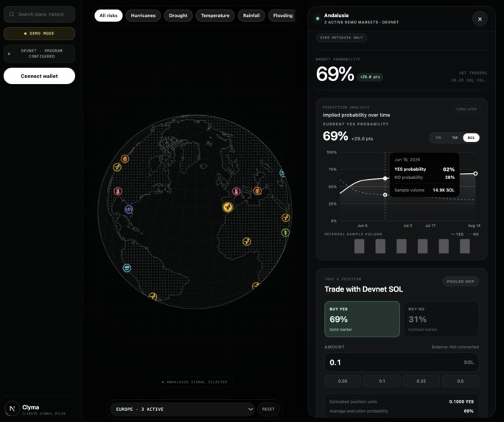Click the yellow marker at southern Africa's edge
Image resolution: width=504 pixels, height=422 pixels.
tap(256, 286)
